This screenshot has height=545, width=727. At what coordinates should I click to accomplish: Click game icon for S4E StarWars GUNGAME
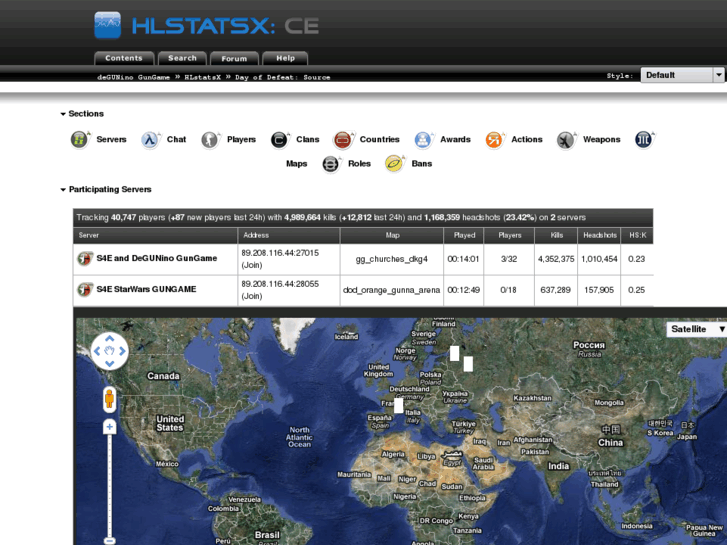pyautogui.click(x=85, y=289)
